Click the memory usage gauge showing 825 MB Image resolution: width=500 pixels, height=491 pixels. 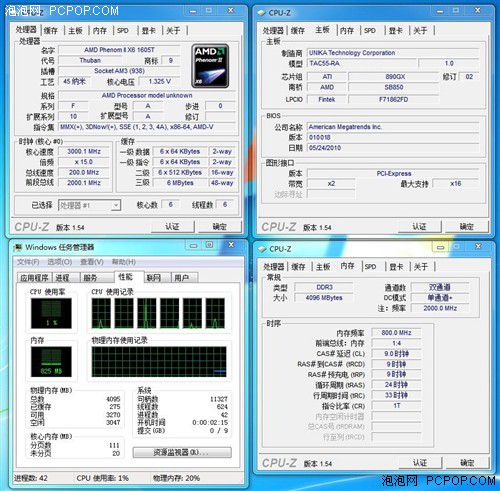point(51,362)
